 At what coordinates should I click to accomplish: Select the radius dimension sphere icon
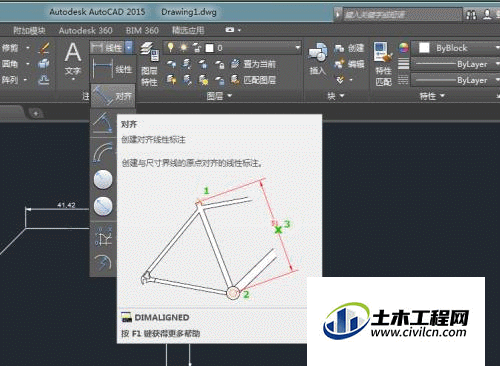[103, 180]
